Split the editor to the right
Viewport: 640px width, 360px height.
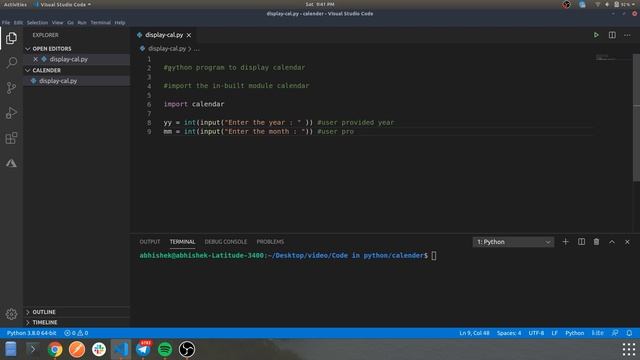click(x=612, y=35)
